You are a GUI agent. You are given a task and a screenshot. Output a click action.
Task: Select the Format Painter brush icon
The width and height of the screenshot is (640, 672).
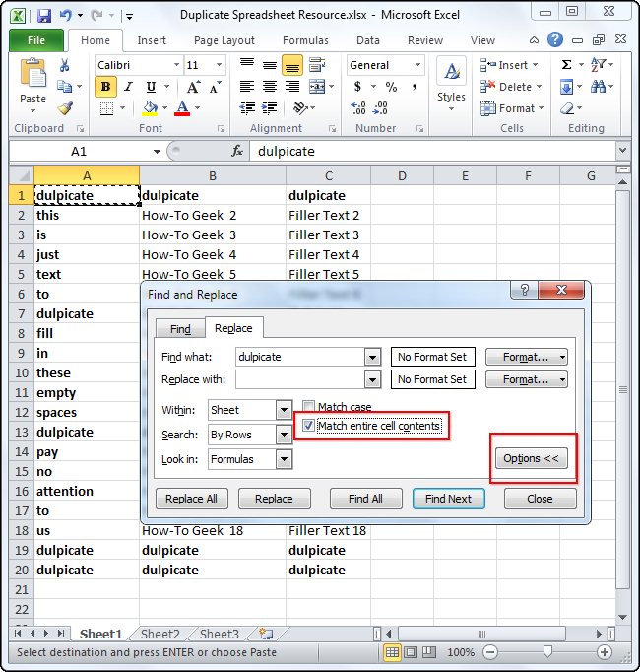tap(65, 108)
